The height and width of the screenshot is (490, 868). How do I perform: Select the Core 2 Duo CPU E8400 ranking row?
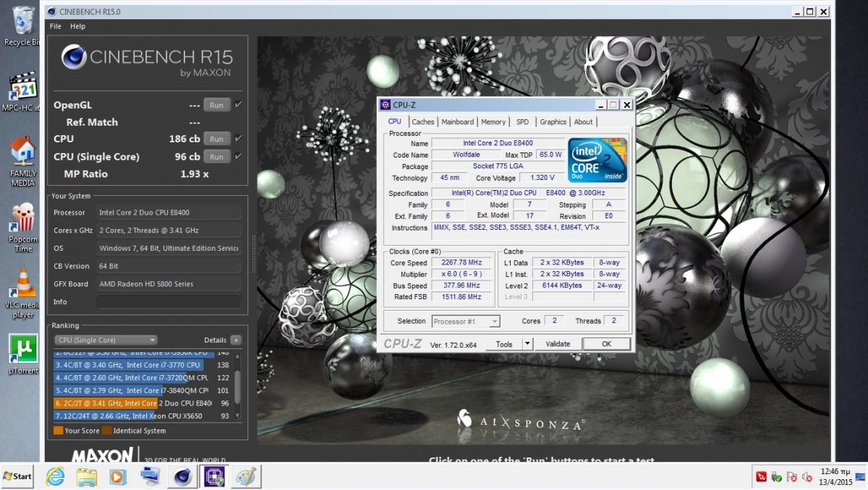142,403
